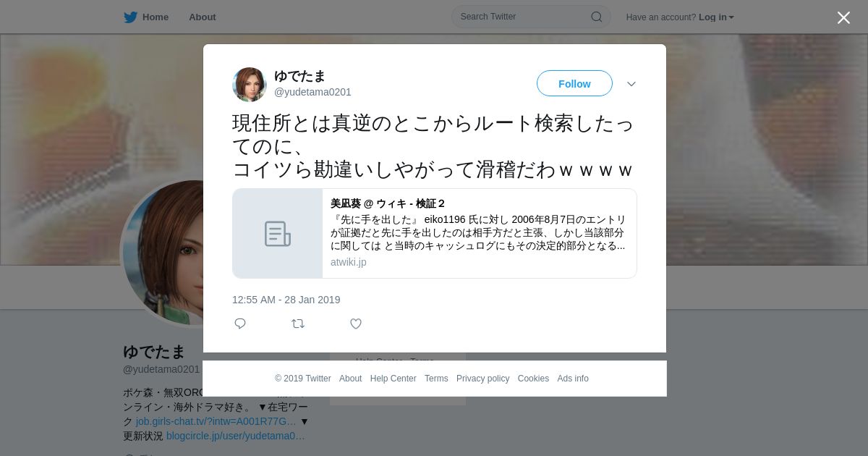Click the ゆでたま profile name in background page
The image size is (868, 456).
[154, 352]
